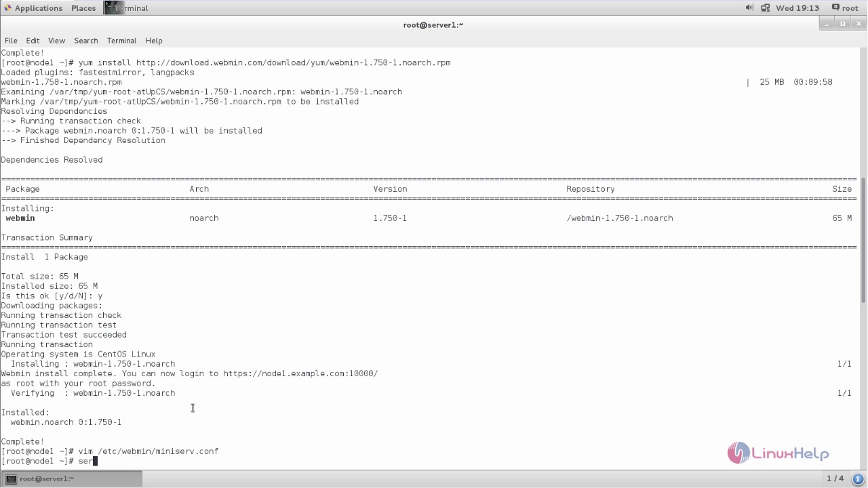Click the 'webmin.noarch 0:1.750-1' installed line
This screenshot has height=488, width=868.
(x=66, y=422)
